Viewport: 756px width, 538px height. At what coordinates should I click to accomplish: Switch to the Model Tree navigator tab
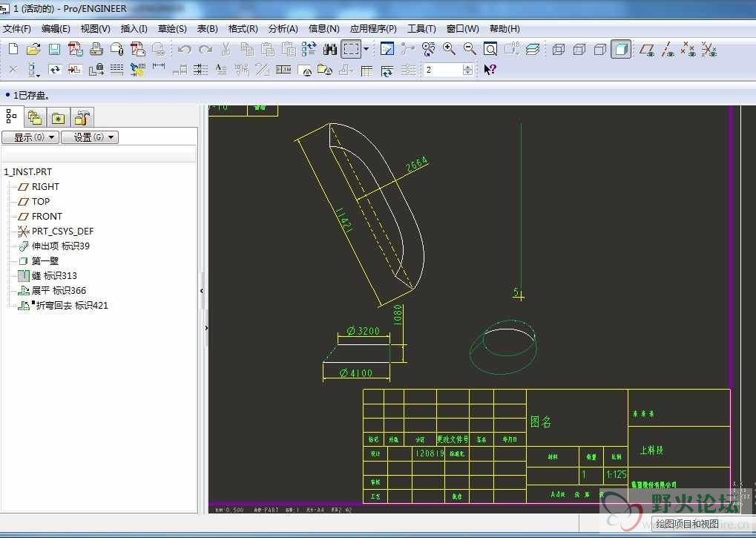[12, 117]
